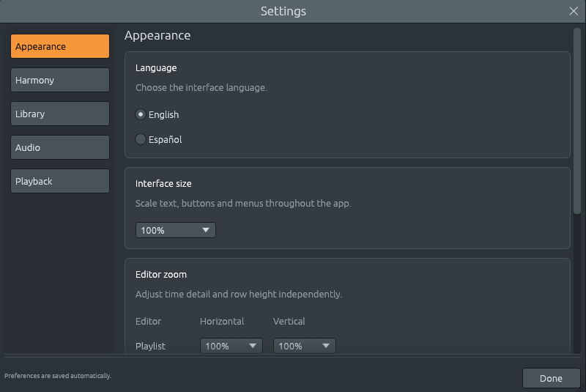Viewport: 586px width, 392px height.
Task: Click the 'Editor' column header
Action: pyautogui.click(x=149, y=322)
